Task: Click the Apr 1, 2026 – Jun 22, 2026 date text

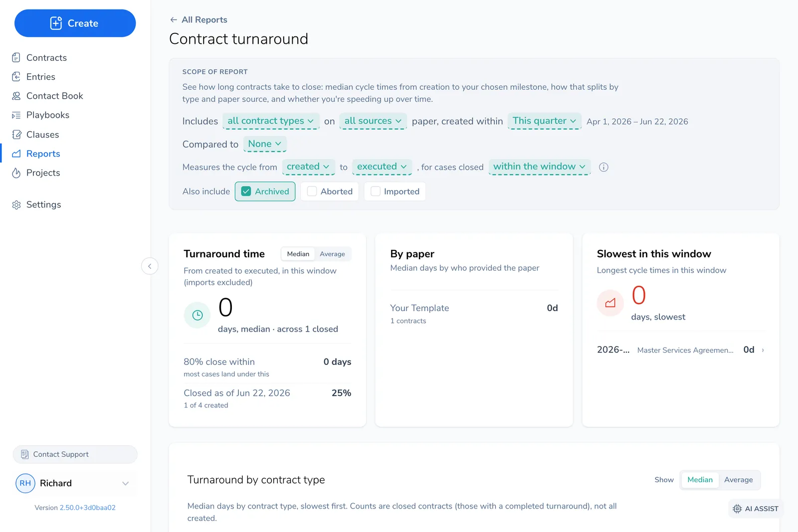Action: [x=637, y=122]
